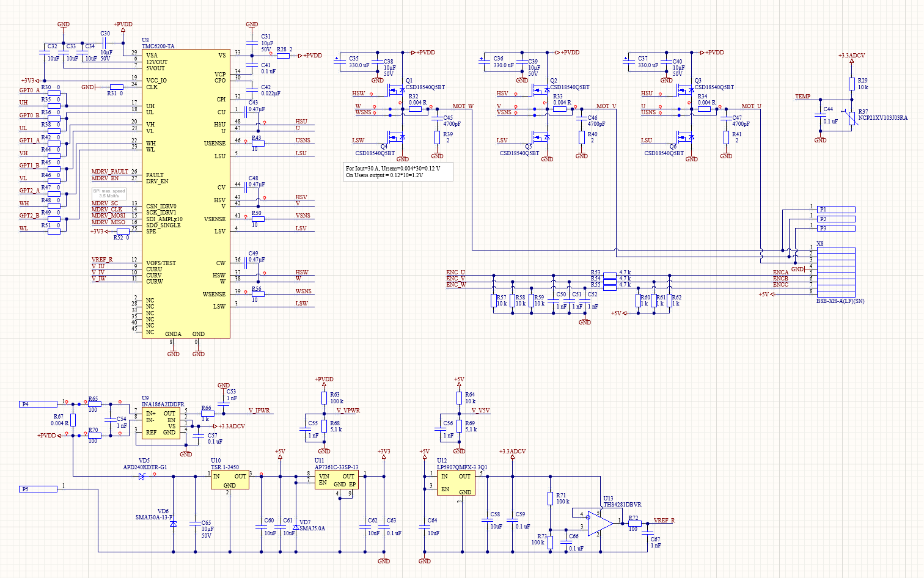Click the VD5 diode designator
The height and width of the screenshot is (578, 924).
(144, 461)
